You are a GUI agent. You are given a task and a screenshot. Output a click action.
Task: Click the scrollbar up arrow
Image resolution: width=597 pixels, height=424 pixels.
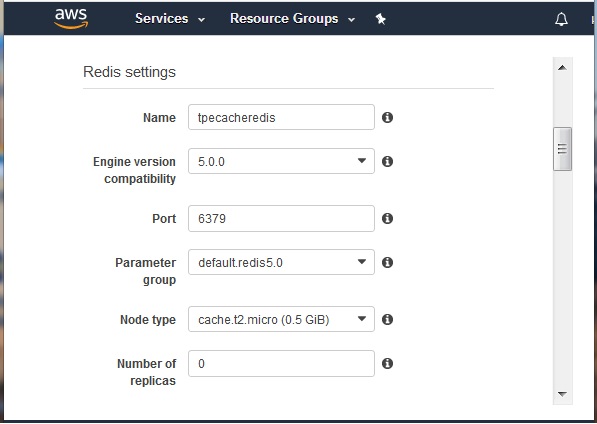pos(562,68)
